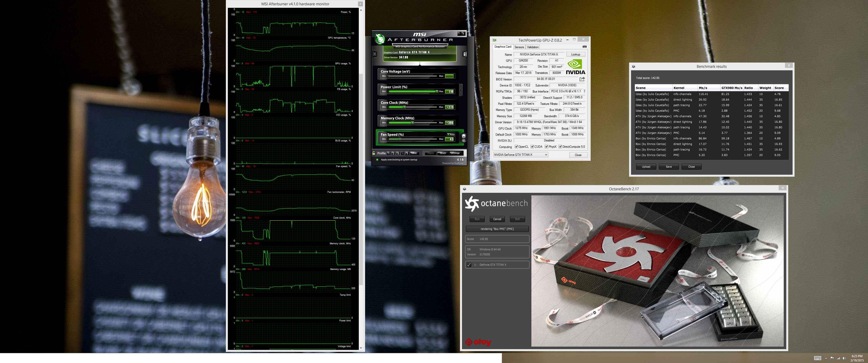The image size is (868, 363).
Task: Click the volume icon in the system tray
Action: pos(844,358)
